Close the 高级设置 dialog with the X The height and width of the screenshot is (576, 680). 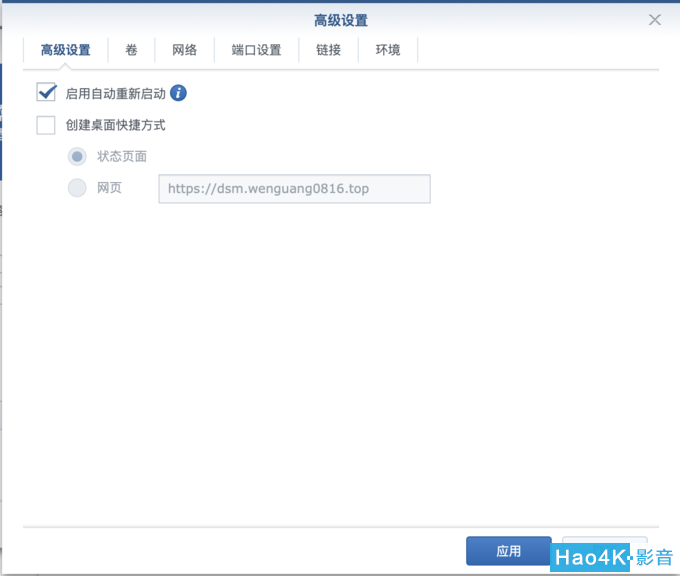[654, 20]
